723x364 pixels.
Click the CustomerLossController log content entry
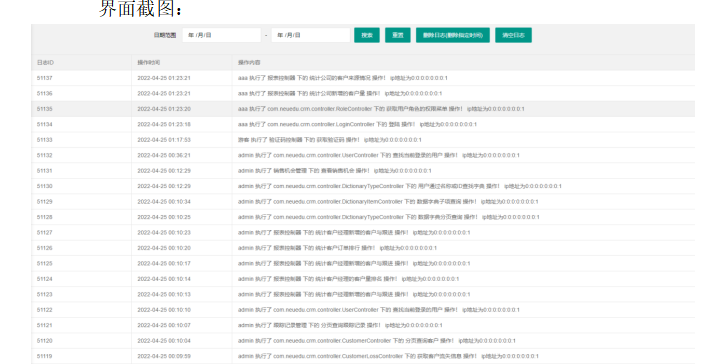(x=388, y=356)
